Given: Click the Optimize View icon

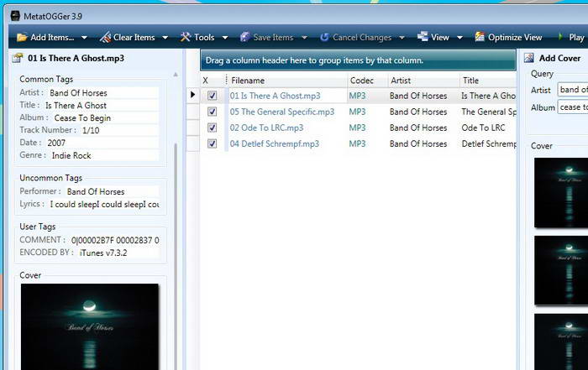Looking at the screenshot, I should [480, 37].
